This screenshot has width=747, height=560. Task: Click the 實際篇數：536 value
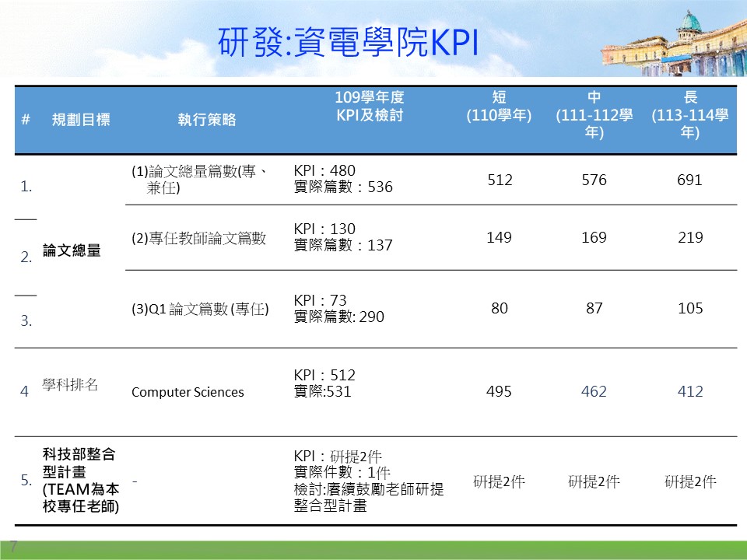343,187
